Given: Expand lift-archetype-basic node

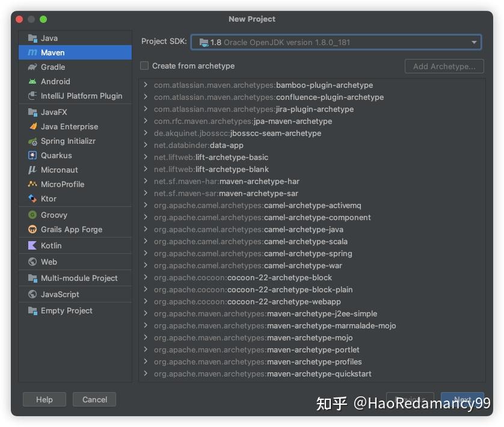Looking at the screenshot, I should pyautogui.click(x=146, y=157).
